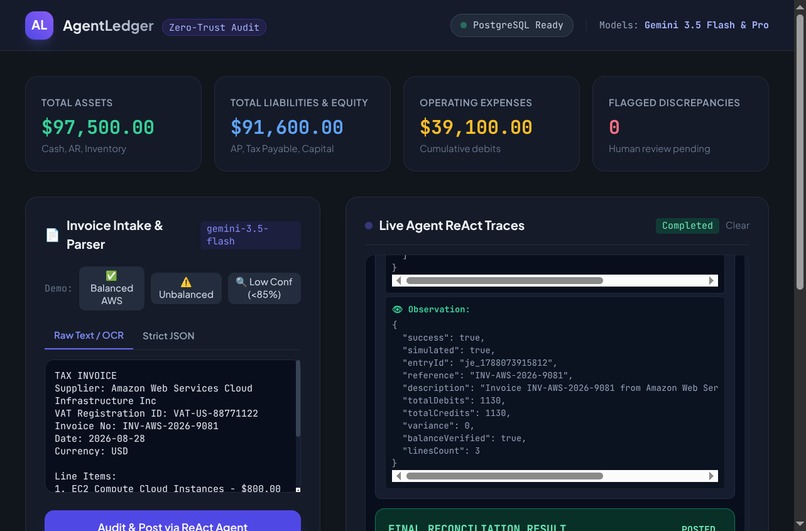Load the Unbalanced demo invoice
This screenshot has height=531, width=806.
(186, 288)
